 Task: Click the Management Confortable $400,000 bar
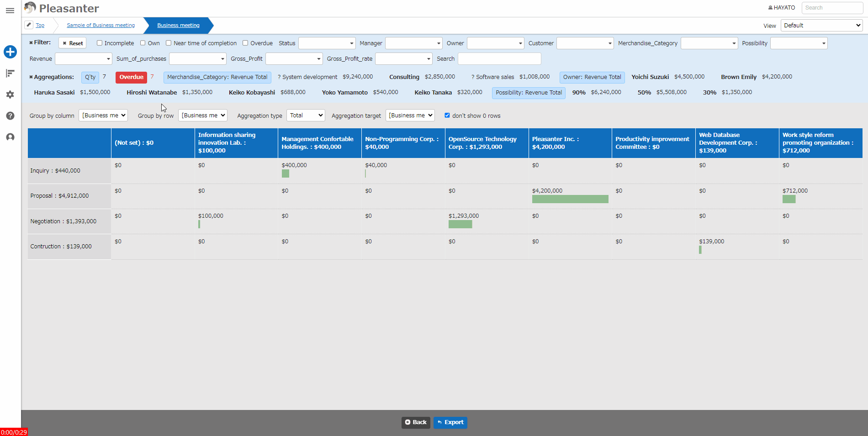click(286, 173)
